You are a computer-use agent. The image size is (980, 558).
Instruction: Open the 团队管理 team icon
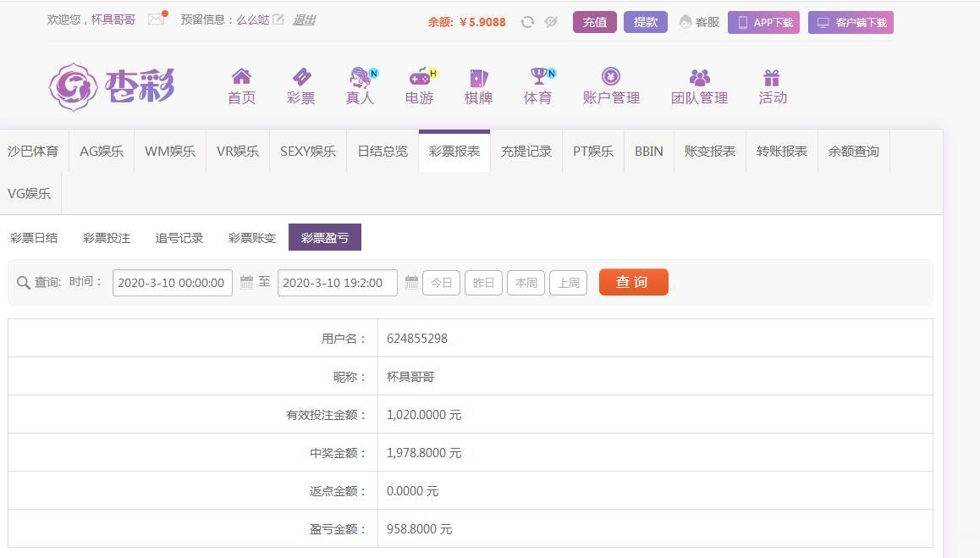[x=699, y=78]
